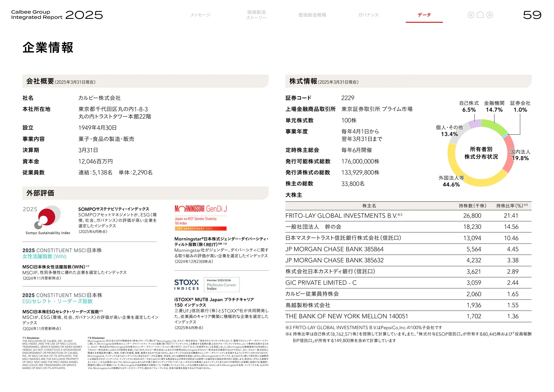Viewport: 554px width, 392px height.
Task: Click the 企業情報 page heading
Action: 48,47
